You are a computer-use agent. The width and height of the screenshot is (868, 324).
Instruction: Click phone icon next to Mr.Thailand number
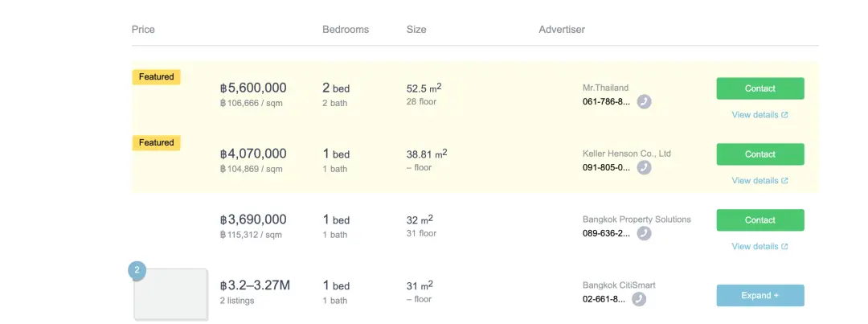pyautogui.click(x=644, y=102)
